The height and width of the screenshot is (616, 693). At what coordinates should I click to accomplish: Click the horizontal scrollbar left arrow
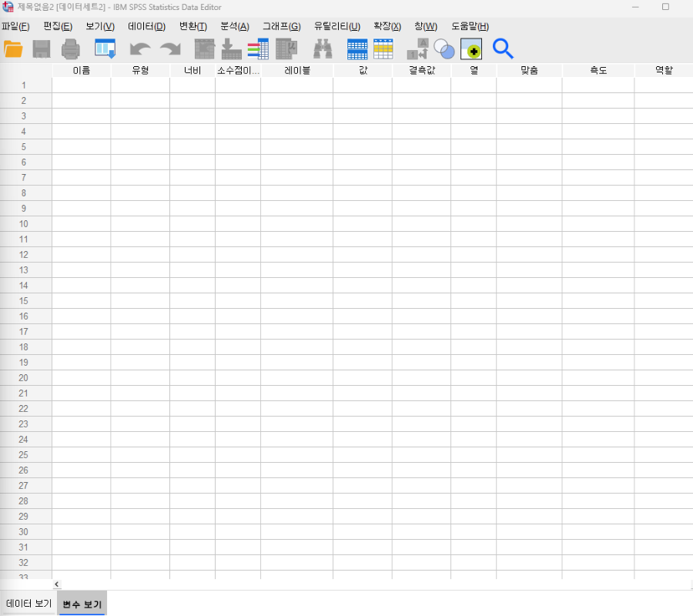click(56, 584)
